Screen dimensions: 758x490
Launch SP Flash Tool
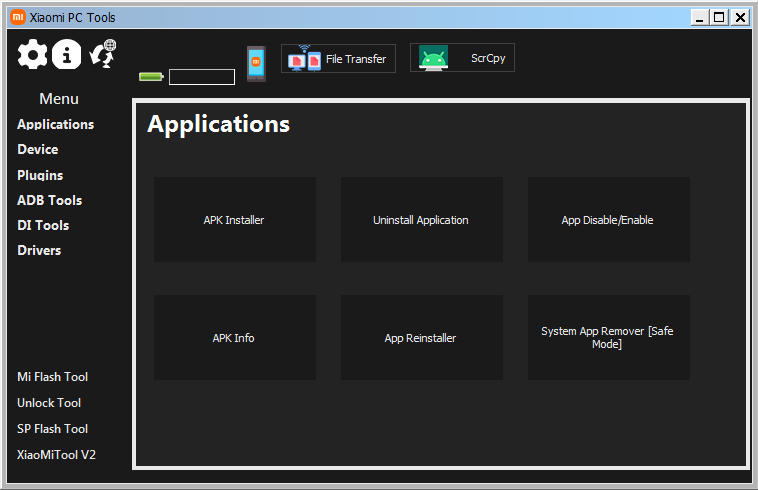click(x=53, y=429)
